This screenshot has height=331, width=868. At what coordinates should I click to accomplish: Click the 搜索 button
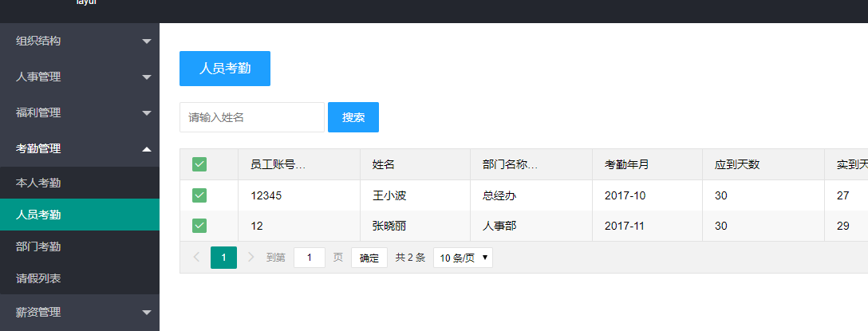coord(353,117)
